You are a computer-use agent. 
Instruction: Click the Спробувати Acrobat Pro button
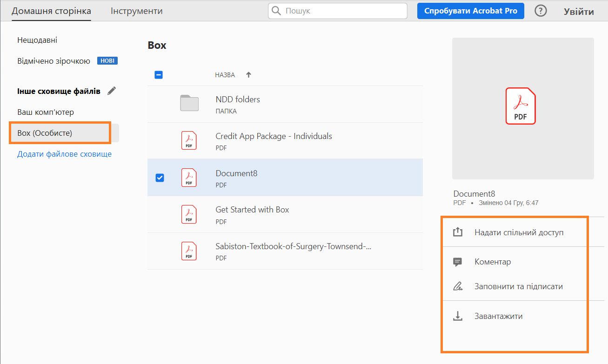click(x=471, y=11)
